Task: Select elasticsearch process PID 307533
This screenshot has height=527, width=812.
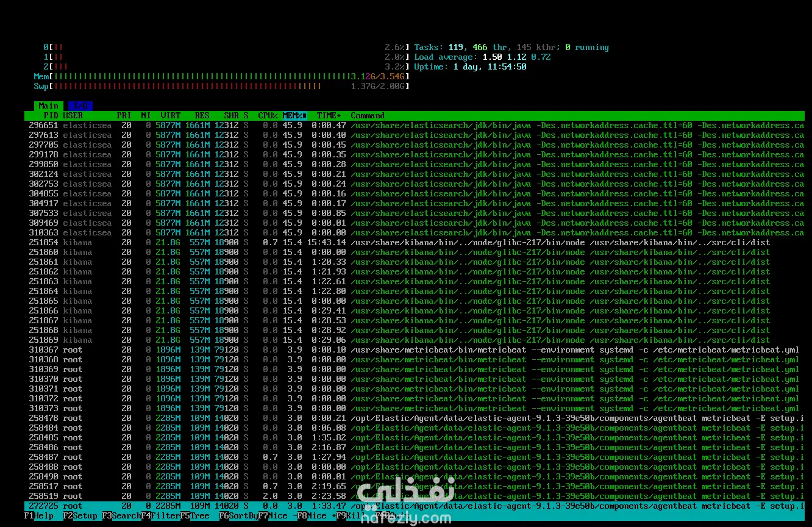Action: click(415, 213)
